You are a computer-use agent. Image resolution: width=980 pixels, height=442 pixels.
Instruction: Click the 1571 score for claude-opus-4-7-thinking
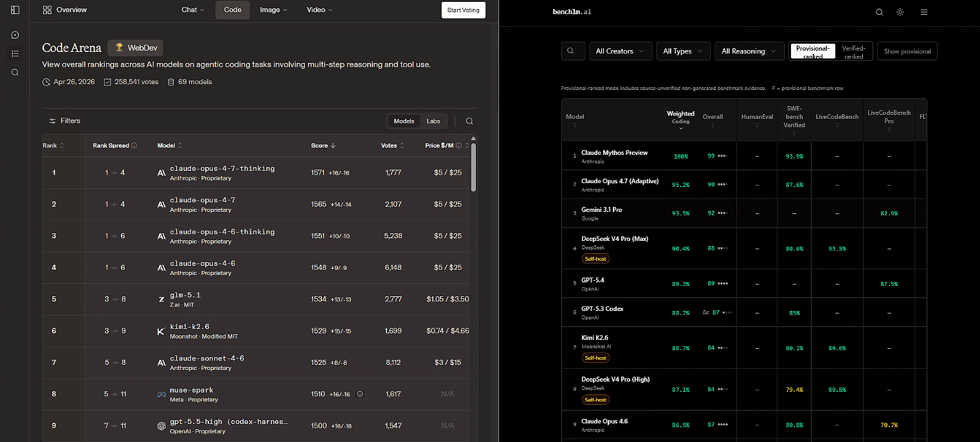318,173
